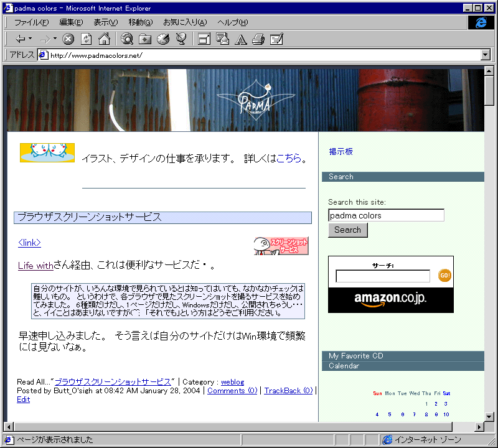Expand the address bar dropdown arrow

point(485,55)
